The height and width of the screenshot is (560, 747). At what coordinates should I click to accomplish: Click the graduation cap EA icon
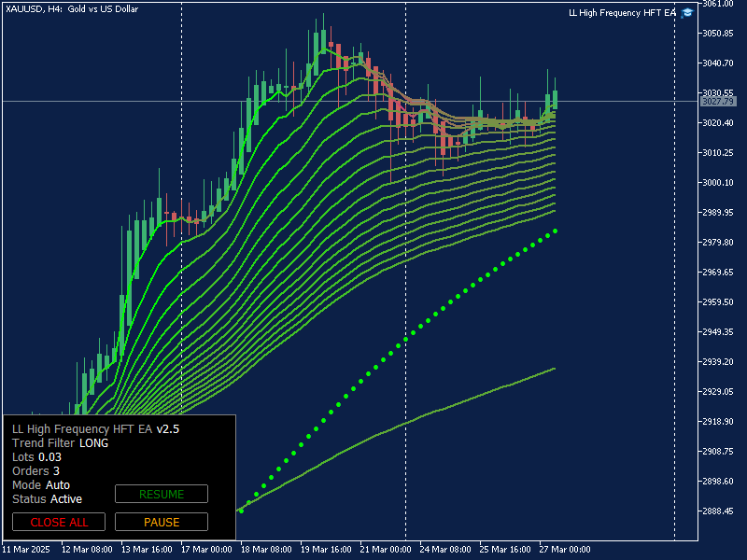[687, 13]
